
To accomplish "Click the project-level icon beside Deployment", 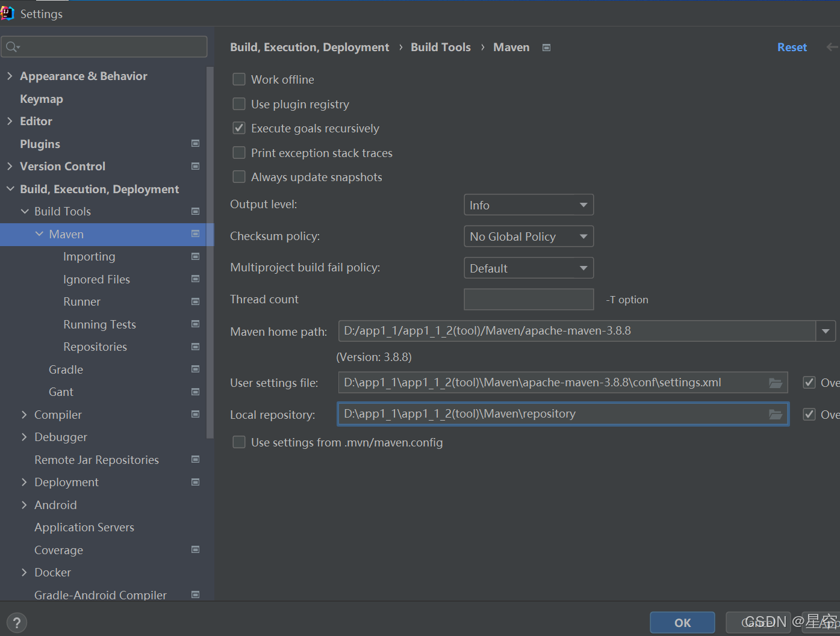I will click(195, 482).
